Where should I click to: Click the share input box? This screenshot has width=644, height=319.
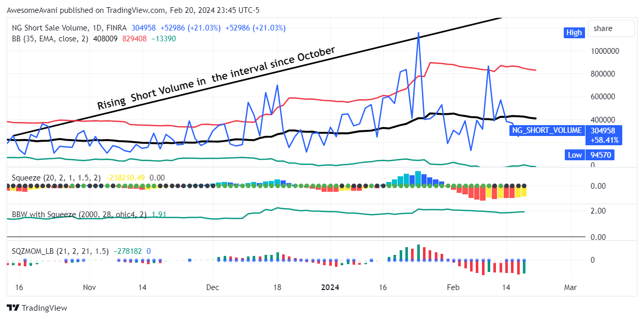pos(611,28)
